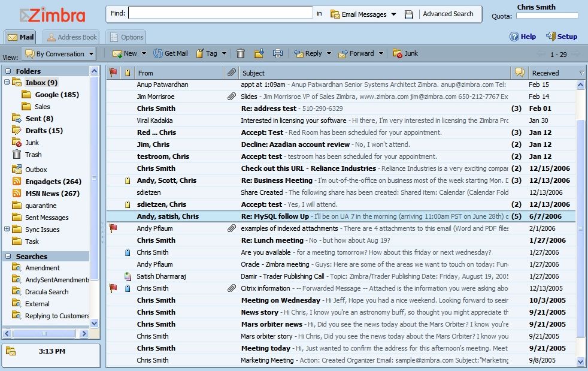Image resolution: width=588 pixels, height=371 pixels.
Task: Mark message as Junk
Action: tap(405, 53)
